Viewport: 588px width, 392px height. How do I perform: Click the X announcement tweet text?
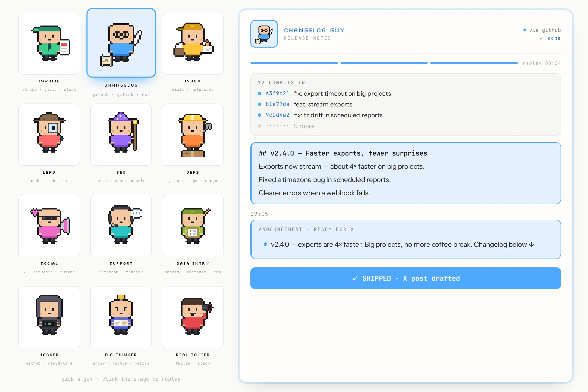pos(402,244)
